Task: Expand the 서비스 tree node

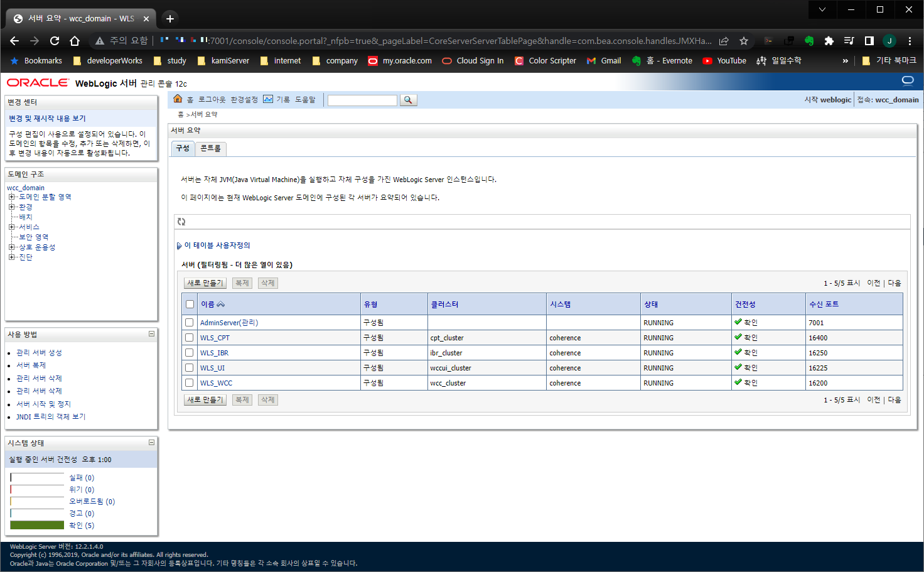Action: (x=11, y=227)
